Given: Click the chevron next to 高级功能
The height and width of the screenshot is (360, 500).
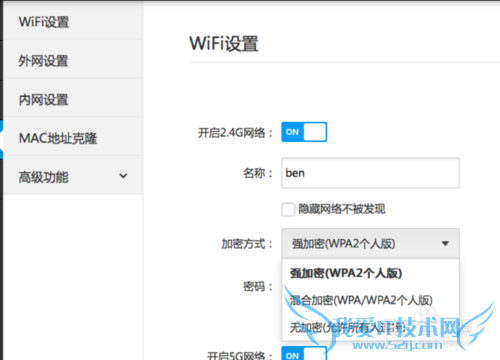Looking at the screenshot, I should (123, 176).
